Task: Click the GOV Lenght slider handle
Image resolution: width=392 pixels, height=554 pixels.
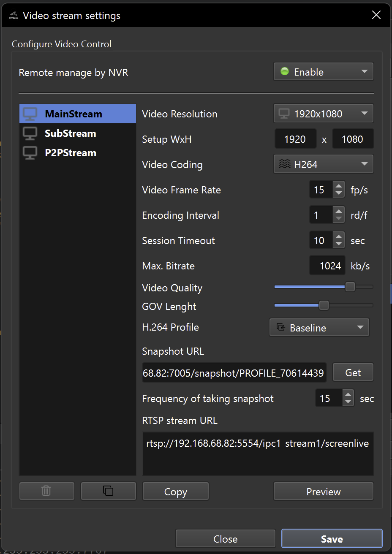Action: click(324, 305)
